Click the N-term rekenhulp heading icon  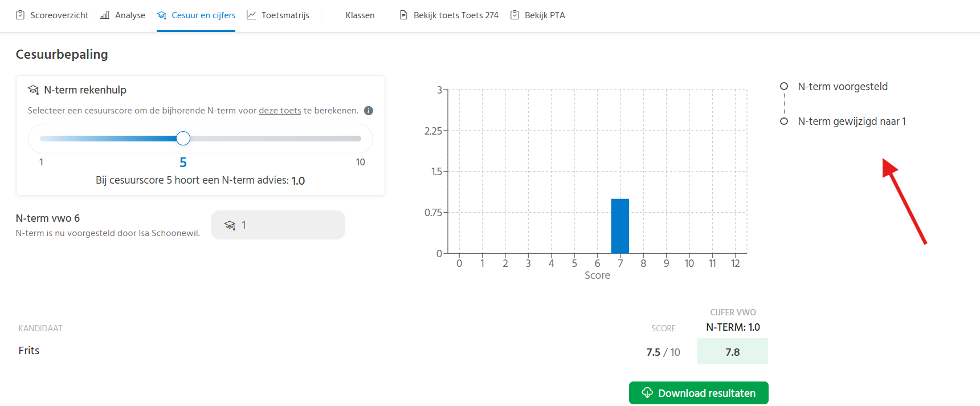33,90
